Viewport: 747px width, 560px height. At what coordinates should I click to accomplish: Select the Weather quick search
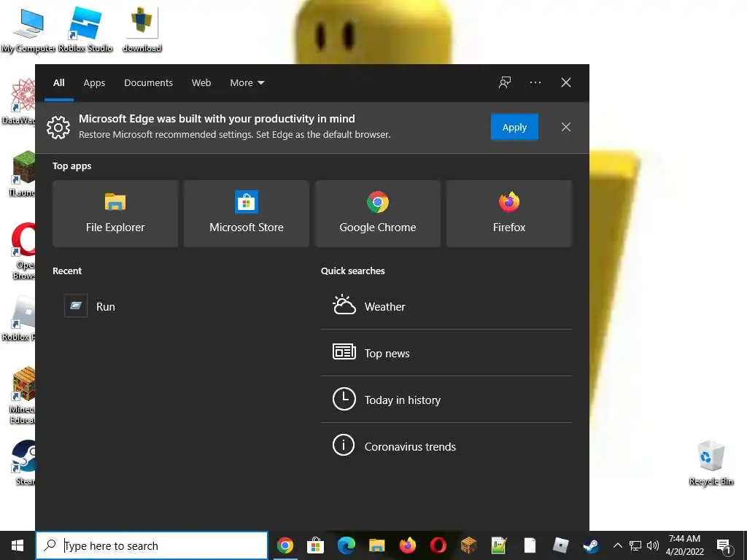point(446,306)
